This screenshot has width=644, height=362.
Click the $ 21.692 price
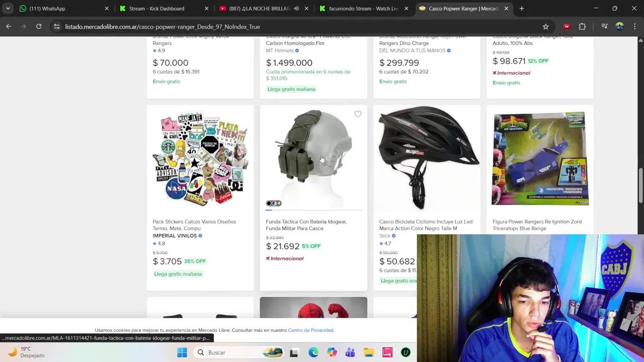tap(283, 246)
